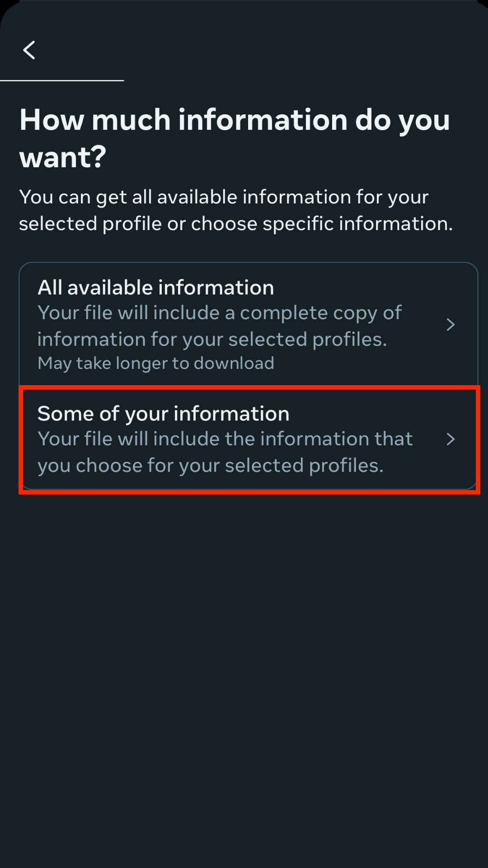
Task: Click the "How much information do you want?" heading
Action: [235, 138]
